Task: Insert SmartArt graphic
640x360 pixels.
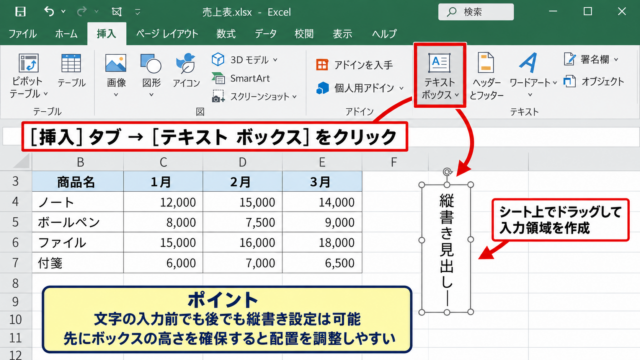Action: (x=241, y=78)
